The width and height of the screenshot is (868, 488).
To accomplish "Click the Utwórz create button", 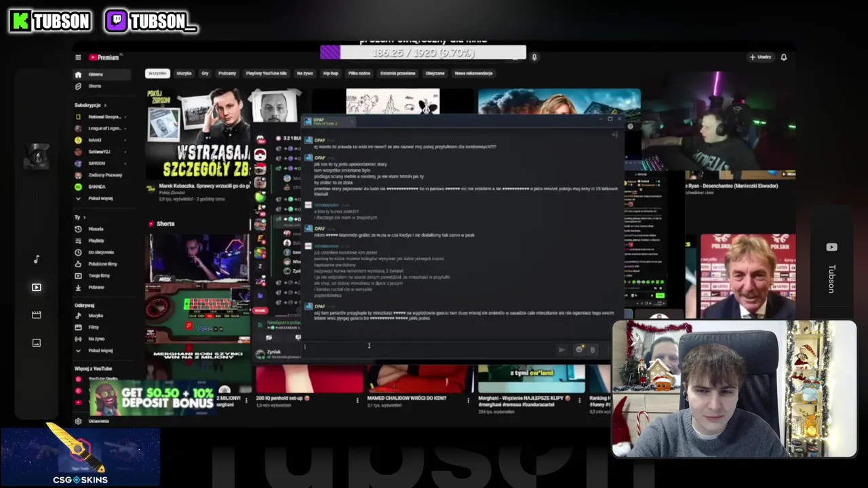I will pos(761,57).
